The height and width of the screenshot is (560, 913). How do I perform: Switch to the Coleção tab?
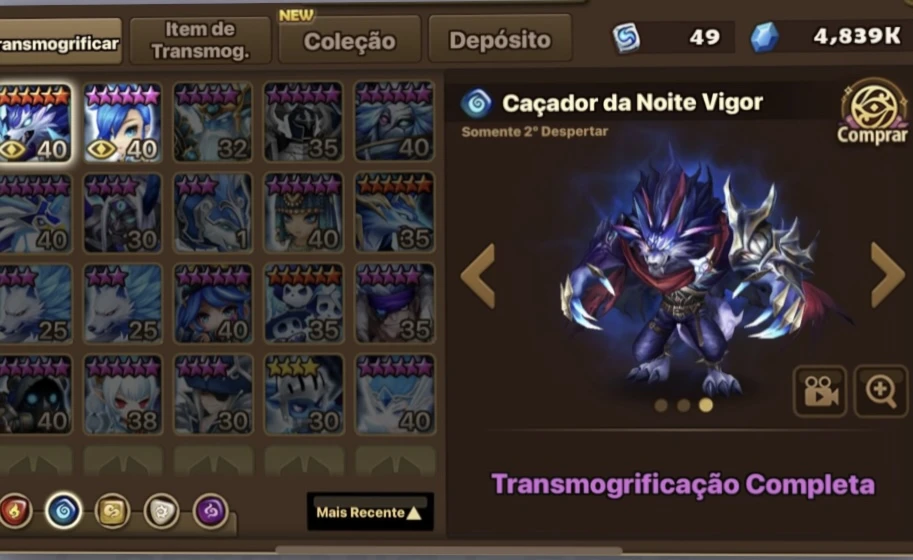click(x=349, y=40)
